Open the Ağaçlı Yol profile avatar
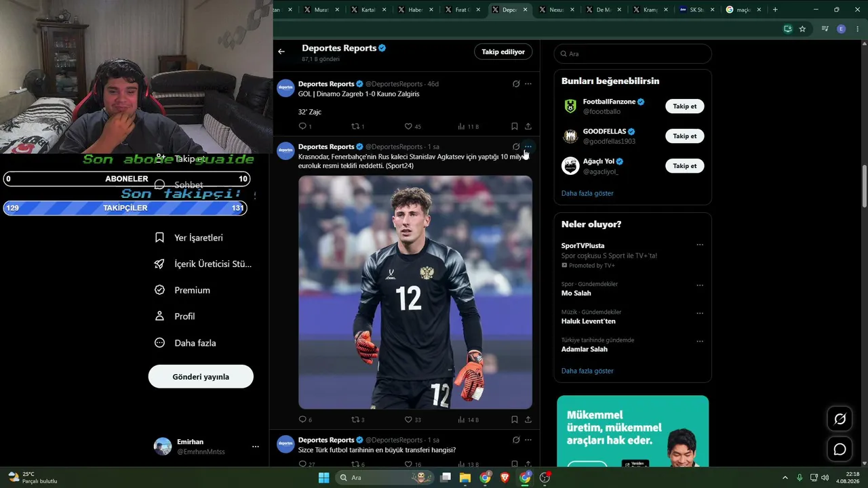 coord(570,166)
